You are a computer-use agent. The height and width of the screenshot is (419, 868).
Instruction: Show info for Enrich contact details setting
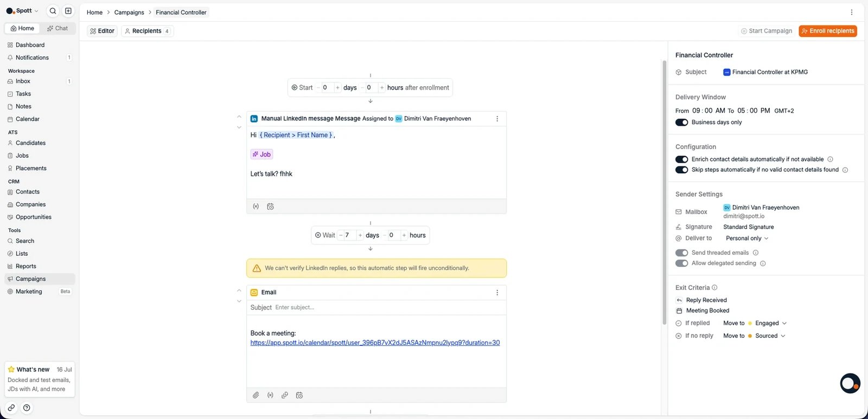830,159
